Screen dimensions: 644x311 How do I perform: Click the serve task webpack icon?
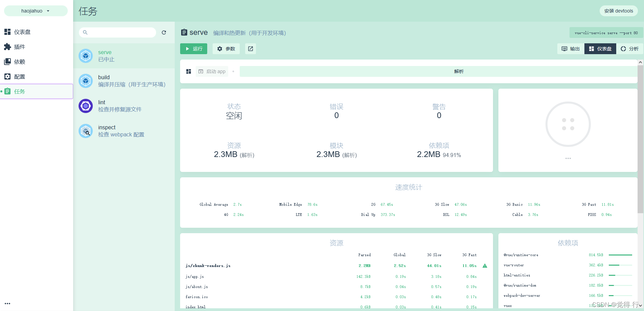[x=86, y=56]
